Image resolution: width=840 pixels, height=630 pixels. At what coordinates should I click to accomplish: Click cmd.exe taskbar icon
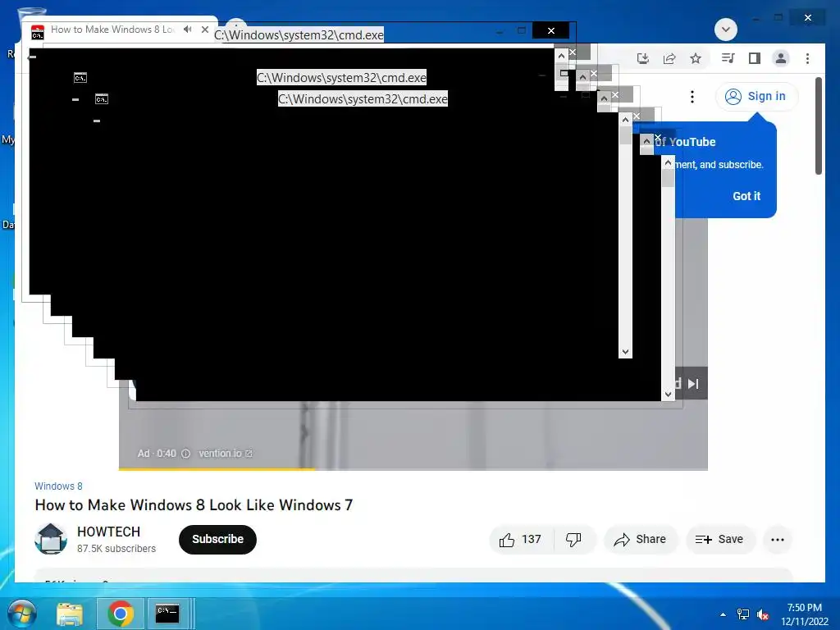pos(167,614)
